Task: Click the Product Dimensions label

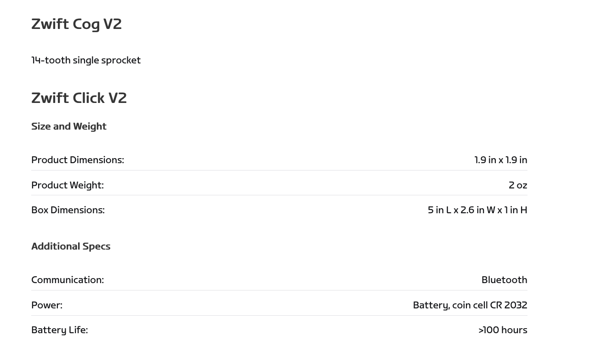Action: pyautogui.click(x=78, y=160)
